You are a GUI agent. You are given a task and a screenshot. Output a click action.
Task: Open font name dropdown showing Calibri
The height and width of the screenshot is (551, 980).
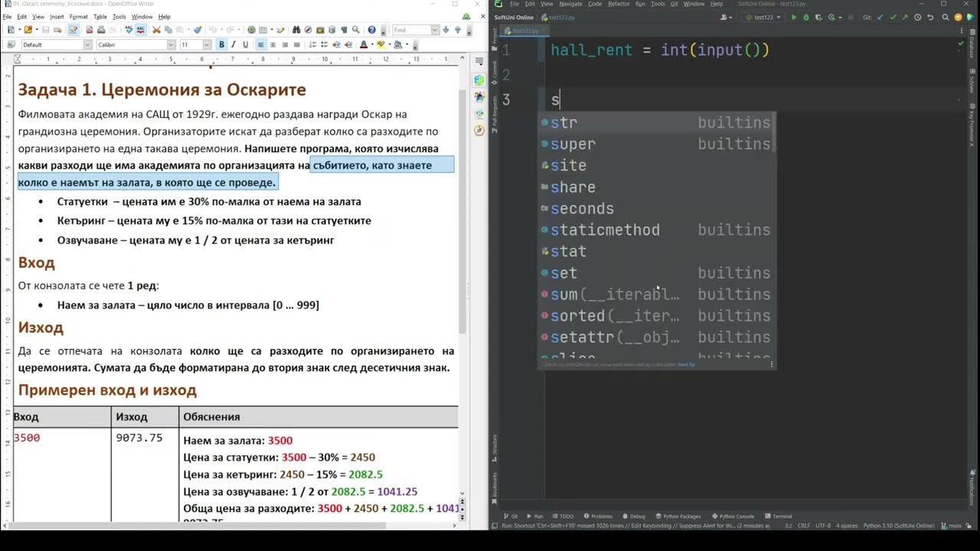(170, 44)
